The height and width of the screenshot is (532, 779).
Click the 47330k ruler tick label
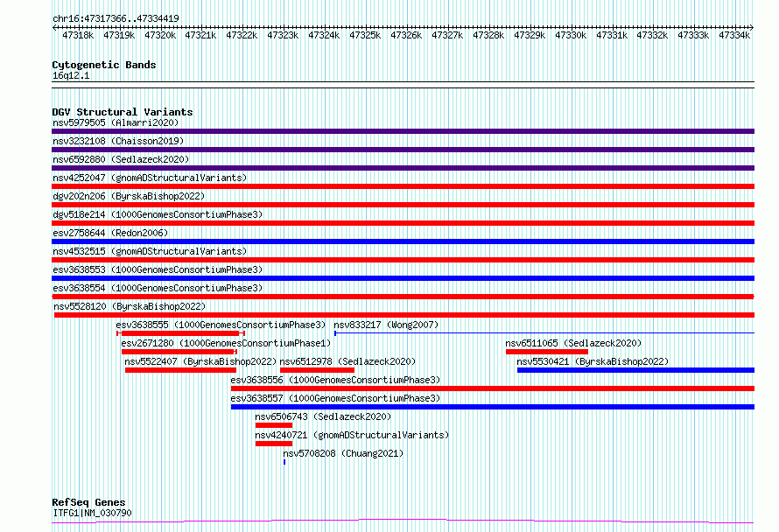pos(571,35)
